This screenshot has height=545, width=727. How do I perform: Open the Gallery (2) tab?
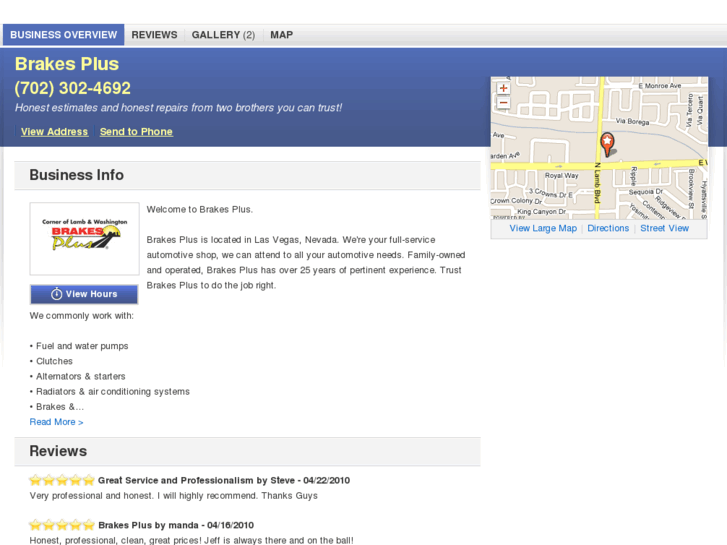point(223,35)
